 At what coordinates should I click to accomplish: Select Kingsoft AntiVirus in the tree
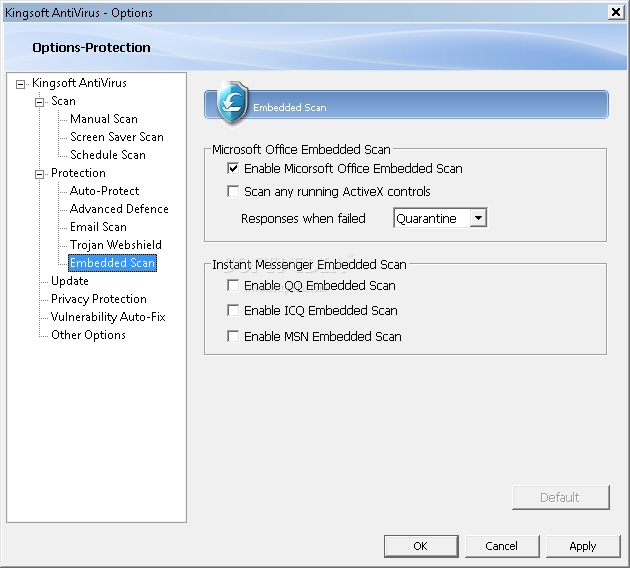[79, 83]
